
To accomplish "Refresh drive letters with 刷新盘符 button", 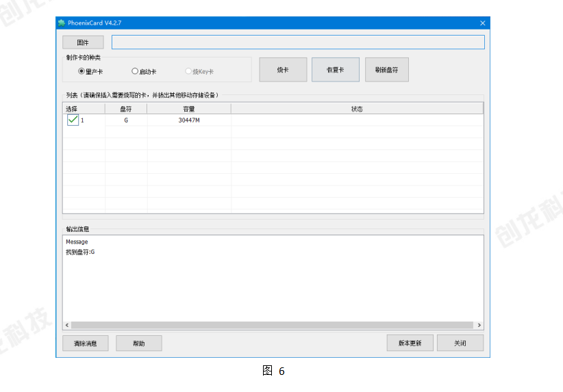I will [x=387, y=70].
